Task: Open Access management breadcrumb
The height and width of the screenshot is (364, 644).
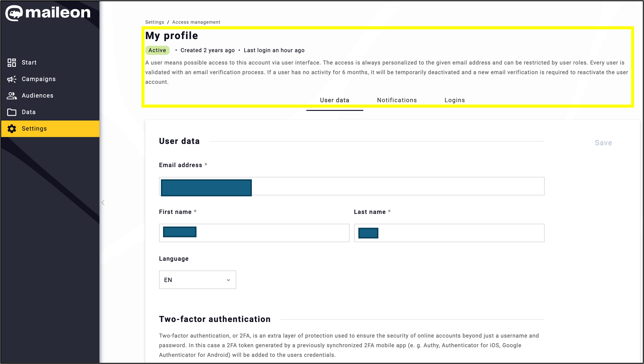Action: pyautogui.click(x=196, y=22)
